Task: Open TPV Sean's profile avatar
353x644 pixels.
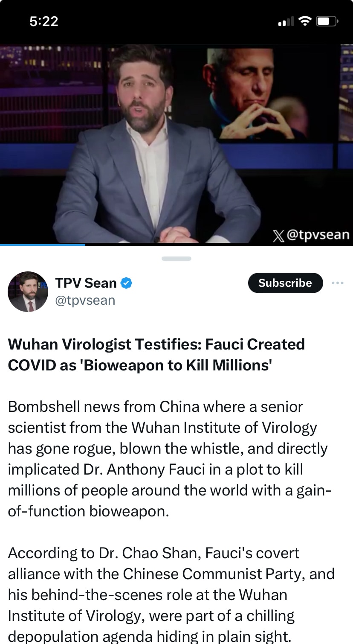Action: click(x=28, y=291)
